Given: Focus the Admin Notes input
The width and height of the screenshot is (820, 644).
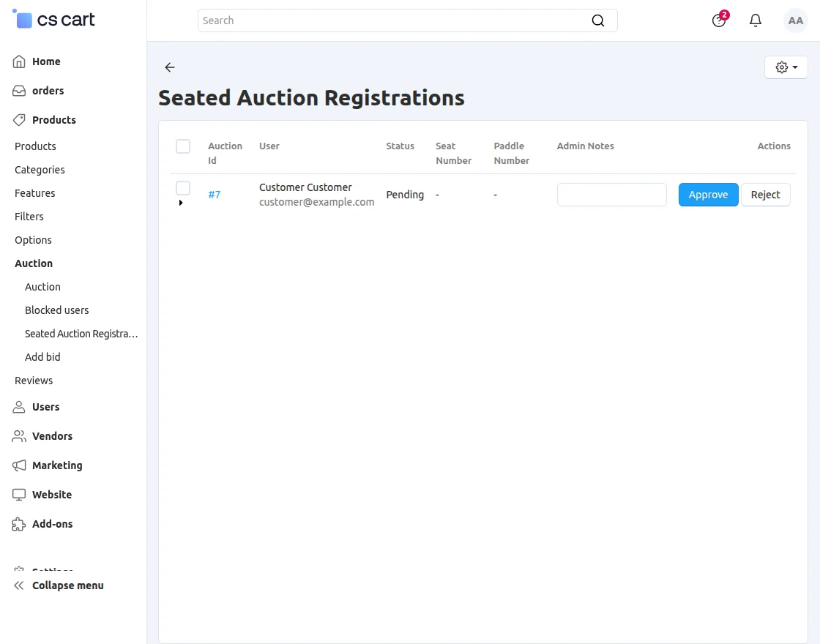Looking at the screenshot, I should 611,195.
